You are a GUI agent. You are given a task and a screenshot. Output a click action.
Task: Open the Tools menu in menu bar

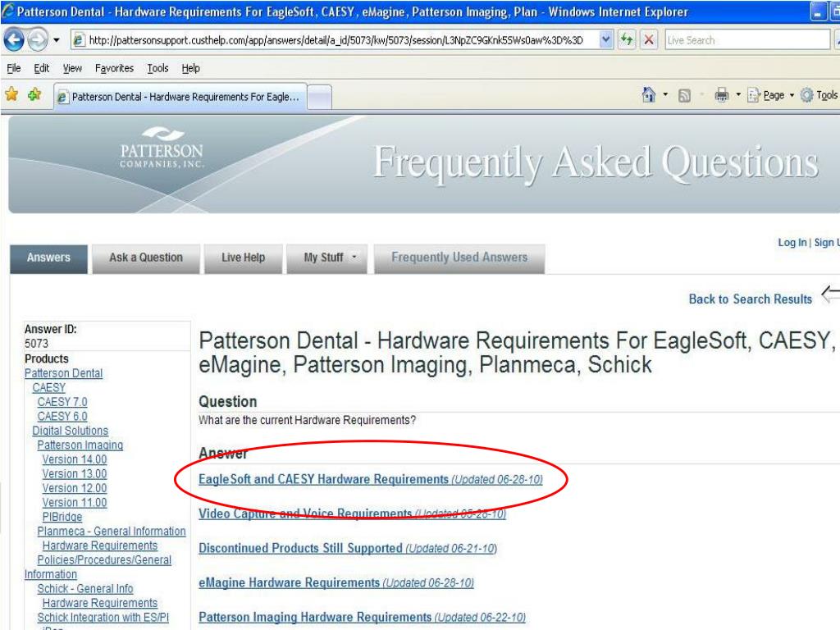157,68
